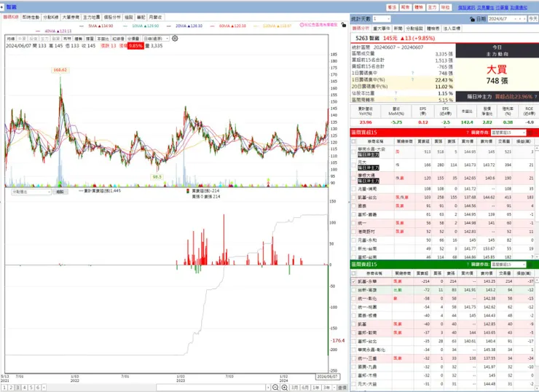
Task: Click back arrow left of 智崴 title
Action: click(2, 7)
